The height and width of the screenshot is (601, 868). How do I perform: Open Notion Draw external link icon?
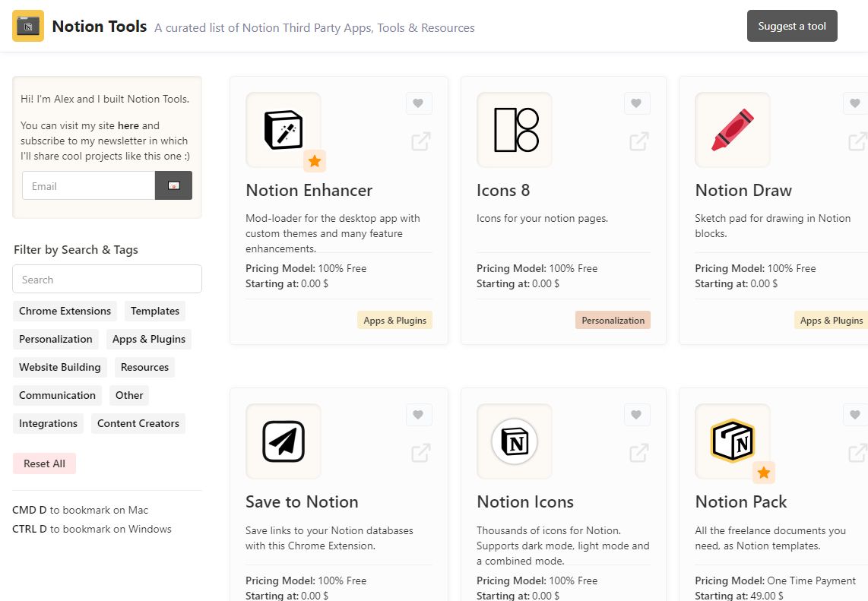tap(857, 141)
